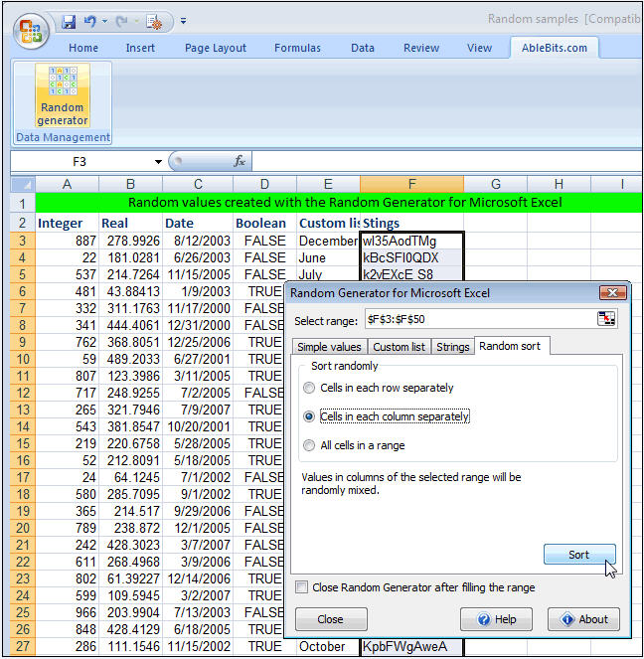Image resolution: width=644 pixels, height=659 pixels.
Task: Switch to Strings tab in dialog
Action: click(x=452, y=347)
